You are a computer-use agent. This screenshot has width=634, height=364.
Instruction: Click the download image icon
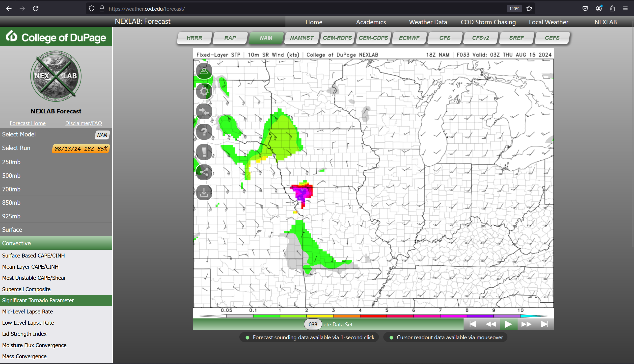coord(204,192)
